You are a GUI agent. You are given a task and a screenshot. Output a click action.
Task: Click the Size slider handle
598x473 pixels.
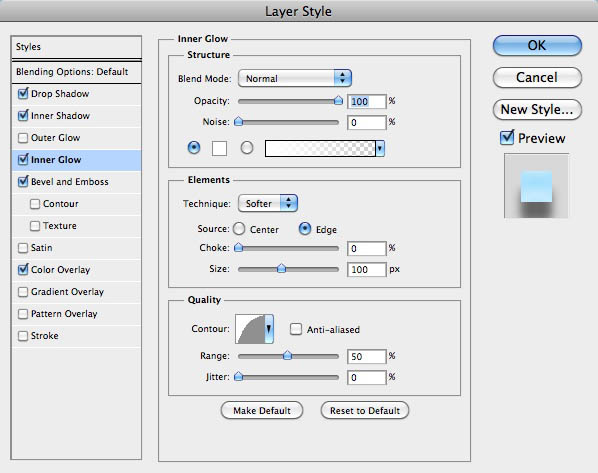pos(281,268)
